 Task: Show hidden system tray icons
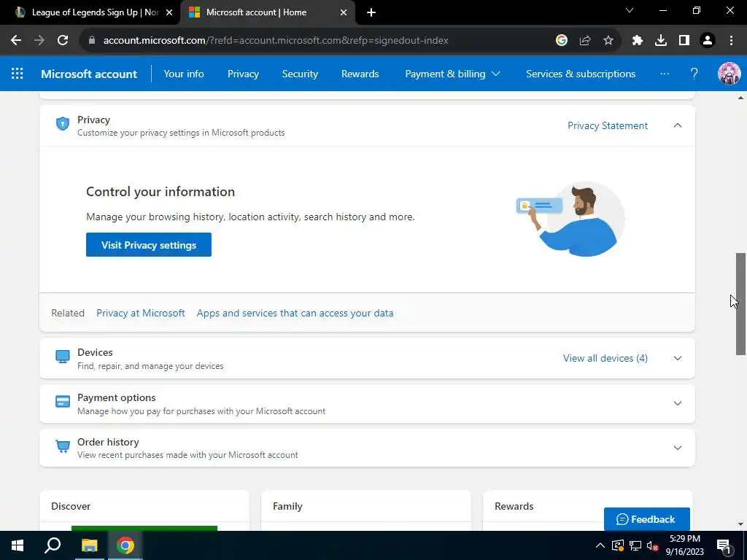(x=600, y=545)
